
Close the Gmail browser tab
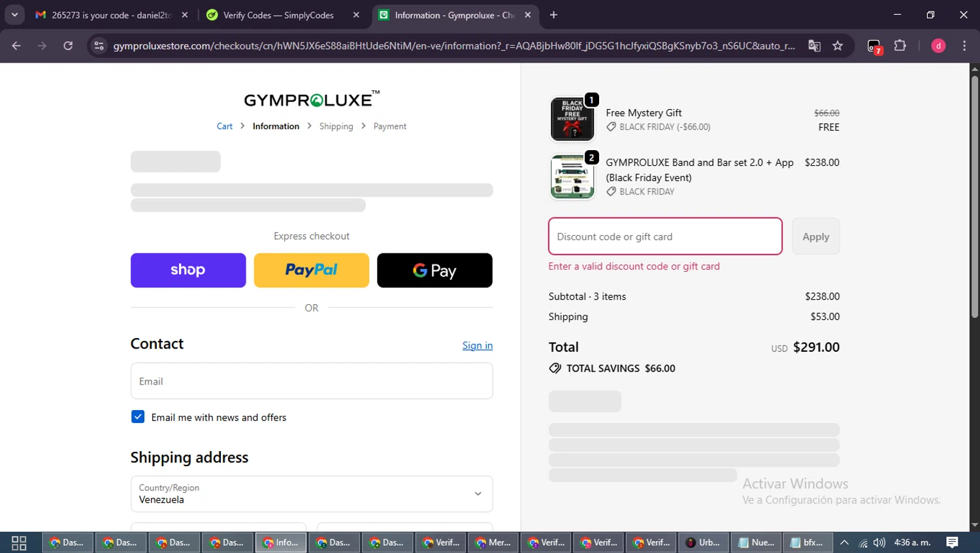point(185,15)
